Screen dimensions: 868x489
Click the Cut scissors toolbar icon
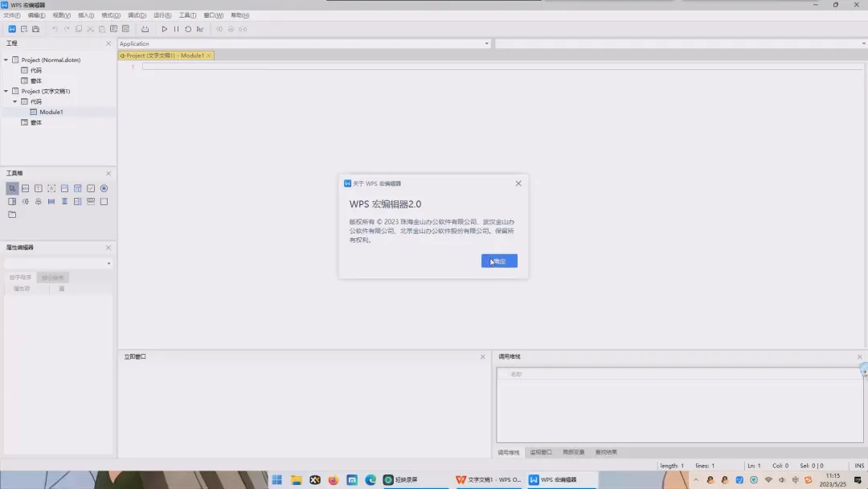click(90, 29)
